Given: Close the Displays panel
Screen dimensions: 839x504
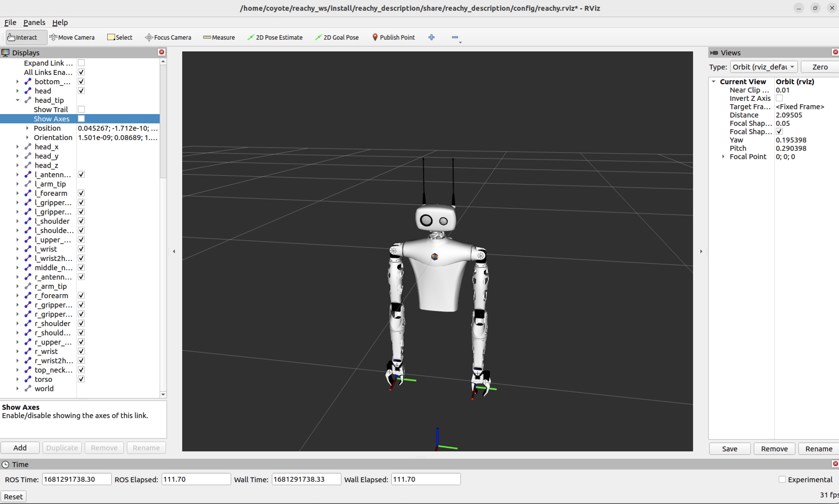Looking at the screenshot, I should tap(162, 52).
